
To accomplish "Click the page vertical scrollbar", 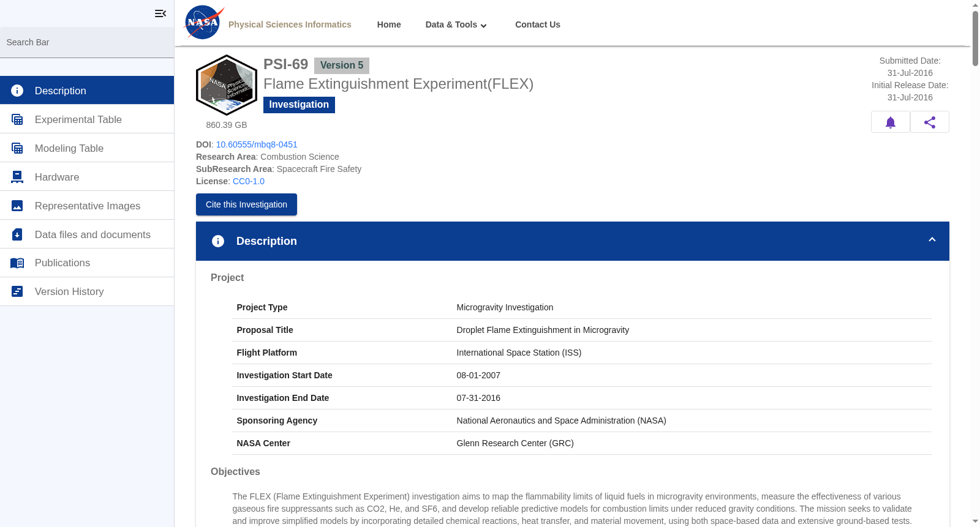I will 975,38.
